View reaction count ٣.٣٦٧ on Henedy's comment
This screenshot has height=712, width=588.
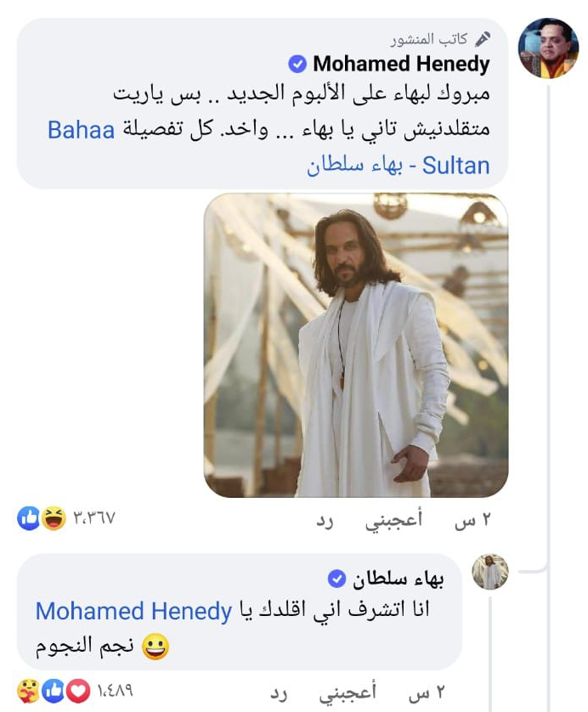pyautogui.click(x=95, y=518)
